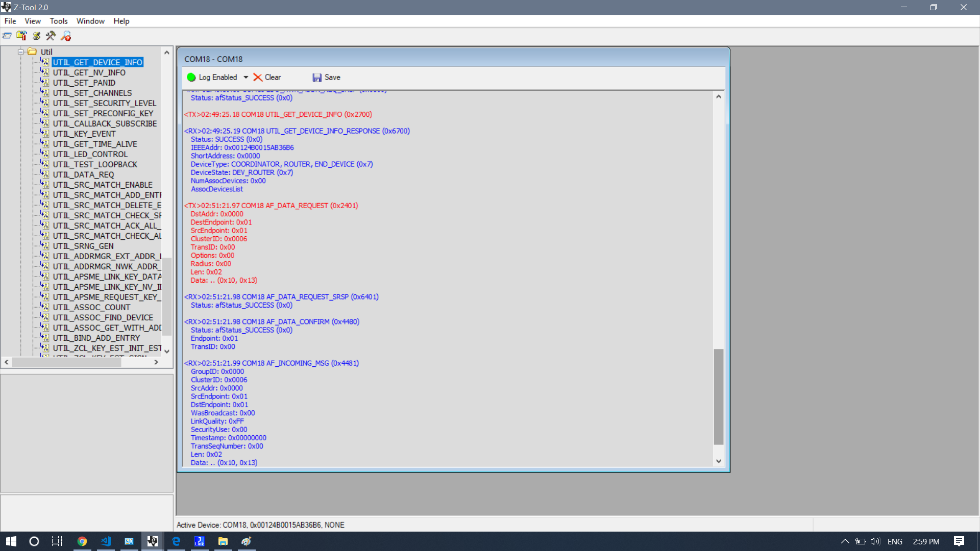Open the Window menu
Viewport: 980px width, 551px height.
(90, 21)
